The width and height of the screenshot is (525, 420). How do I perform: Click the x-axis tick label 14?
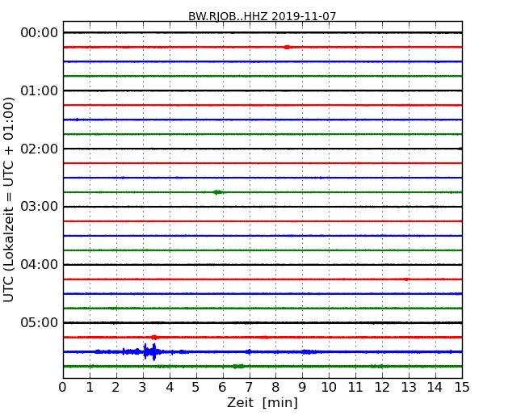(x=435, y=388)
